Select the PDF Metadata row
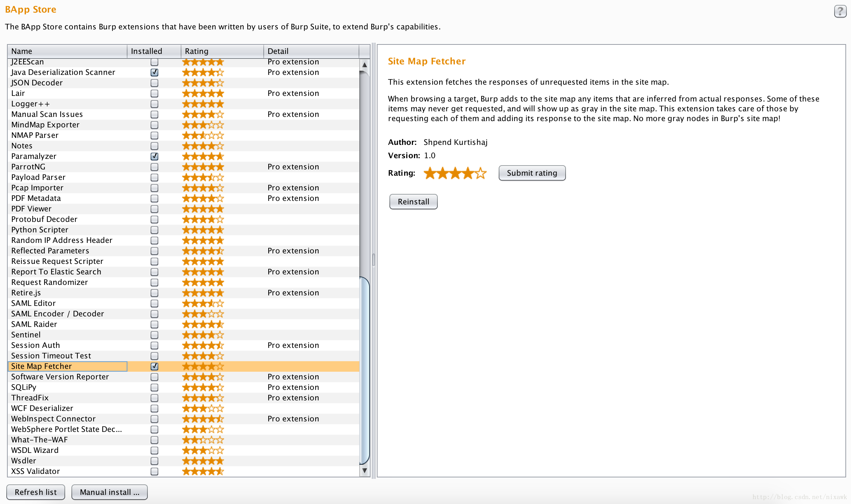This screenshot has height=504, width=851. click(x=184, y=198)
